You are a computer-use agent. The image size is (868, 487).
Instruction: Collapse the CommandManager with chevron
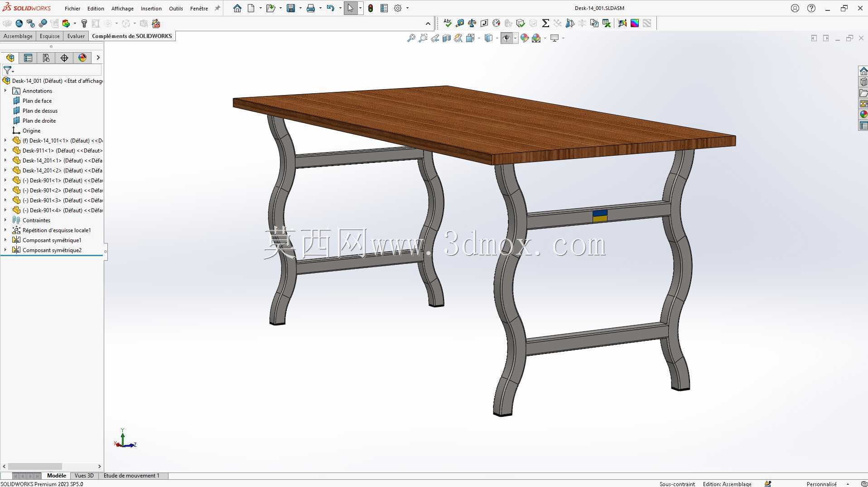point(428,24)
